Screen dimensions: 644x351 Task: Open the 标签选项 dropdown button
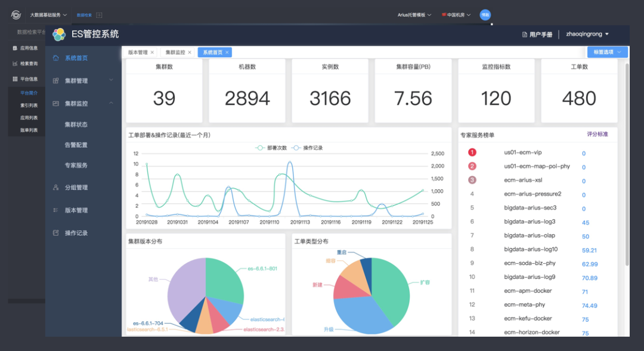point(607,52)
